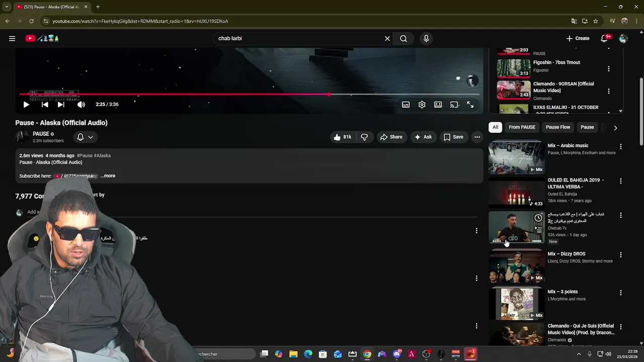Viewport: 644px width, 362px height.
Task: Open more actions below the video
Action: point(477,137)
